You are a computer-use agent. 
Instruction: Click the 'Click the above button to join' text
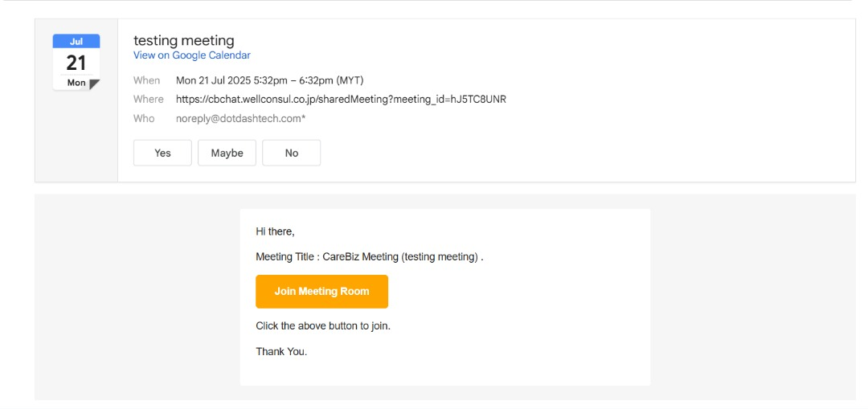pos(323,326)
